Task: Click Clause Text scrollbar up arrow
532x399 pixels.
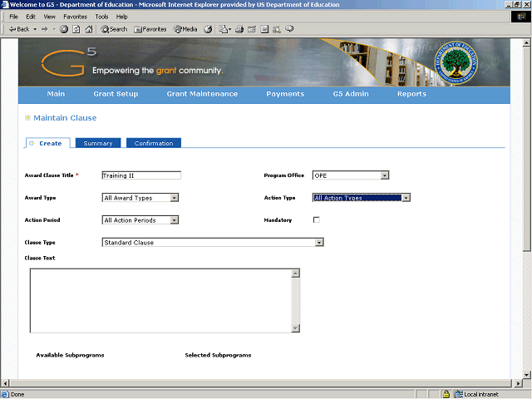Action: [x=296, y=273]
